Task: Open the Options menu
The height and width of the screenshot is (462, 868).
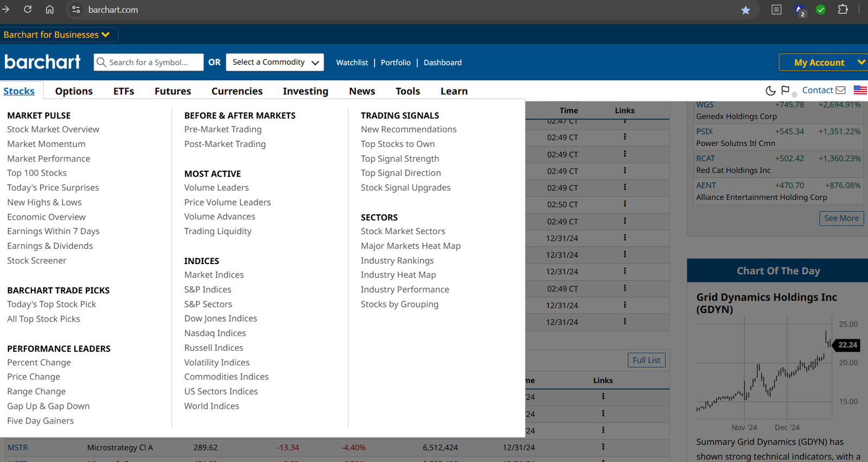Action: (74, 91)
